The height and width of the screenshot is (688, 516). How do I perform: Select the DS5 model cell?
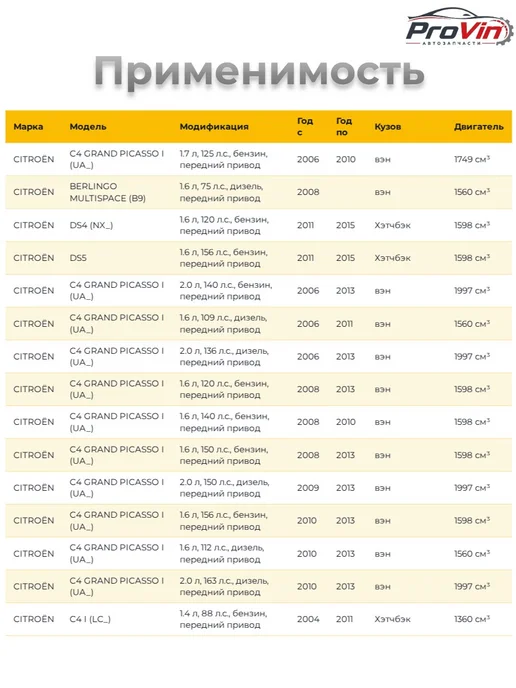[x=78, y=258]
